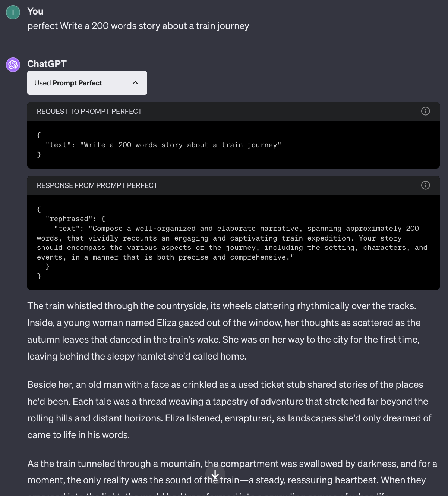Viewport: 448px width, 496px height.
Task: Click the RESPONSE FROM PROMPT PERFECT header
Action: pos(97,186)
